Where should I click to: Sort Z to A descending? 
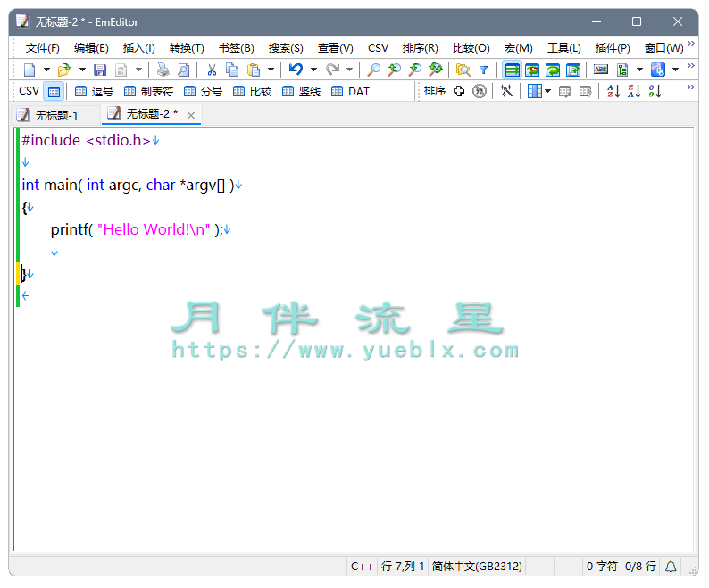click(634, 92)
